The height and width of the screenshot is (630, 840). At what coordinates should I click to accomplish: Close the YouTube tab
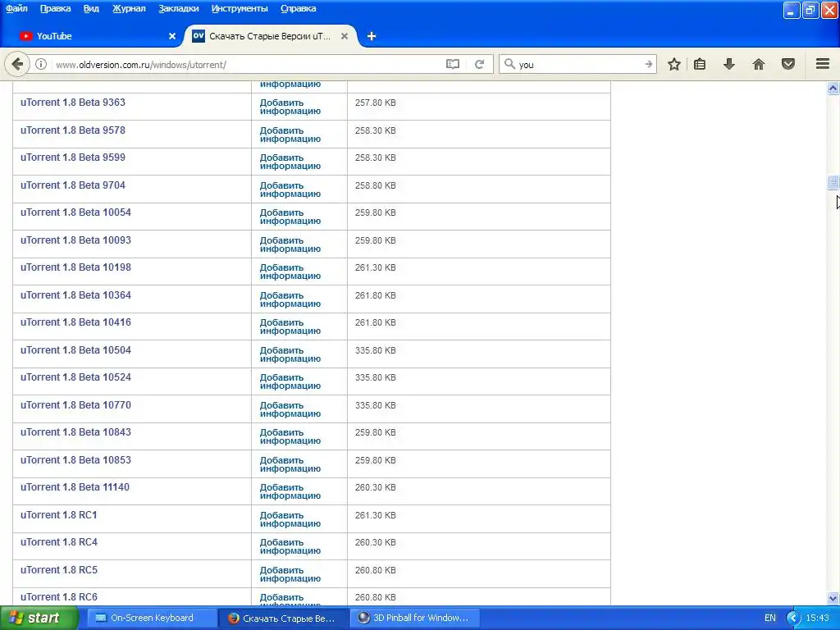pyautogui.click(x=172, y=36)
